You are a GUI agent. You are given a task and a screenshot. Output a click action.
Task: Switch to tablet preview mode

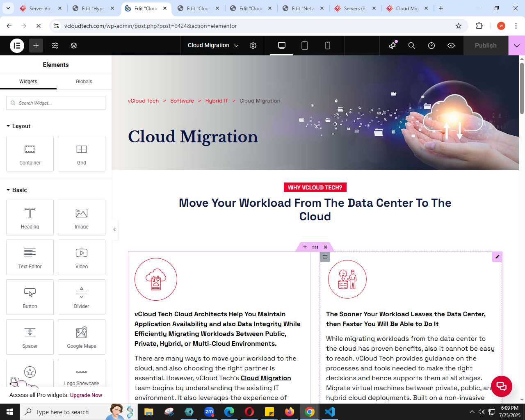tap(305, 46)
